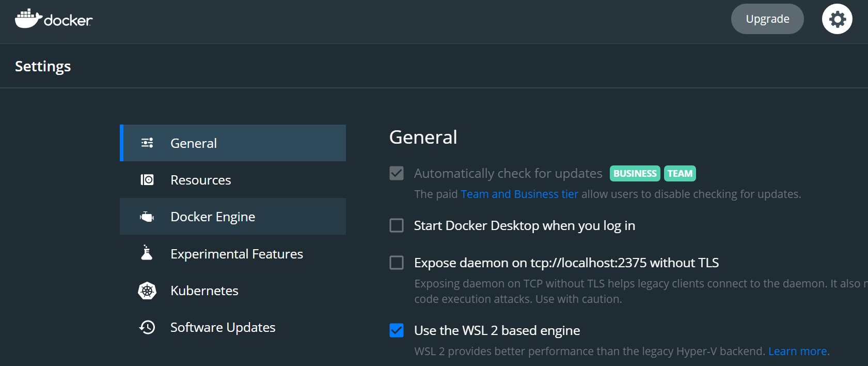Go to Software Updates section

click(x=223, y=327)
